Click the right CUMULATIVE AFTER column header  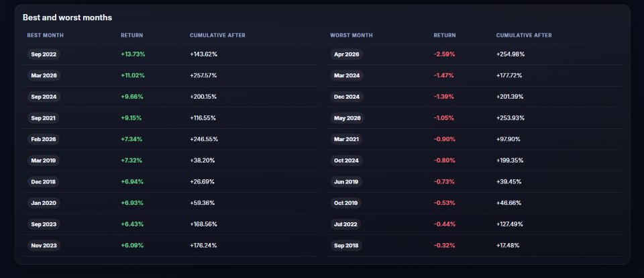coord(524,36)
